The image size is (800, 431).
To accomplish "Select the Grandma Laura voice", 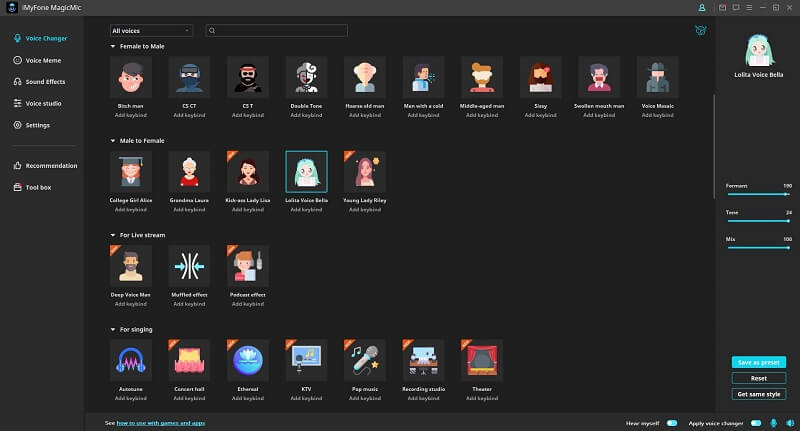I will (189, 171).
